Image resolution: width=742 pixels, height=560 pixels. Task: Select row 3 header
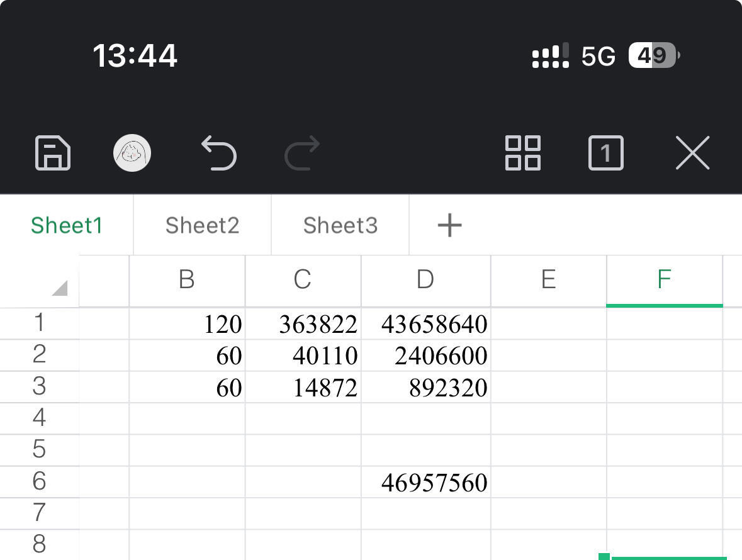[39, 386]
